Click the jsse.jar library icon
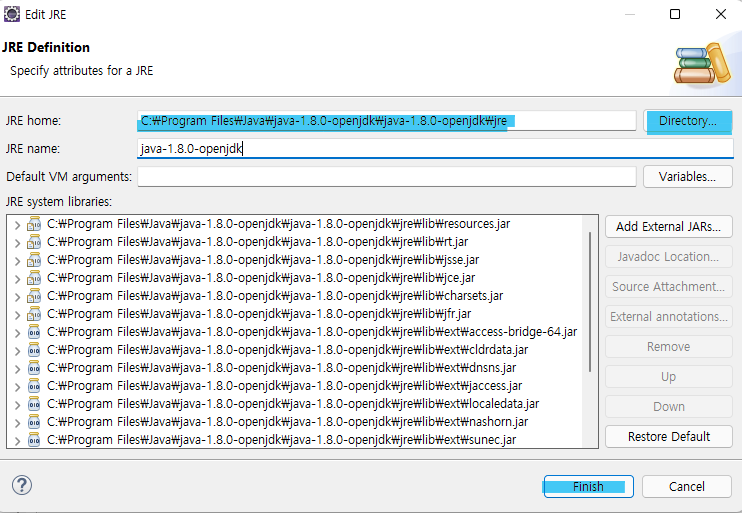This screenshot has width=742, height=513. pyautogui.click(x=34, y=260)
